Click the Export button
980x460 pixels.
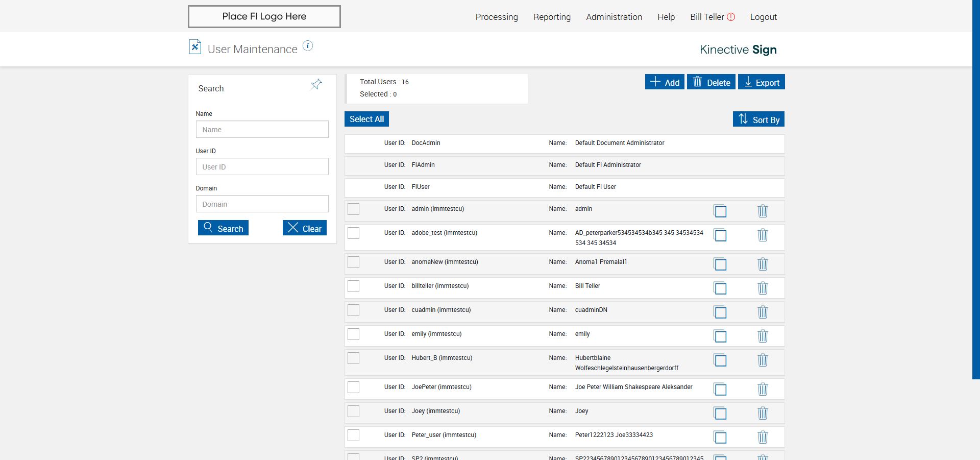pos(762,82)
